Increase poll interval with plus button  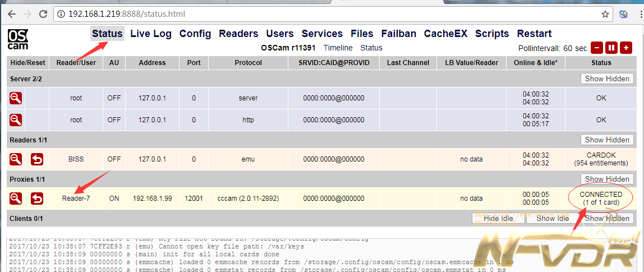(x=626, y=48)
